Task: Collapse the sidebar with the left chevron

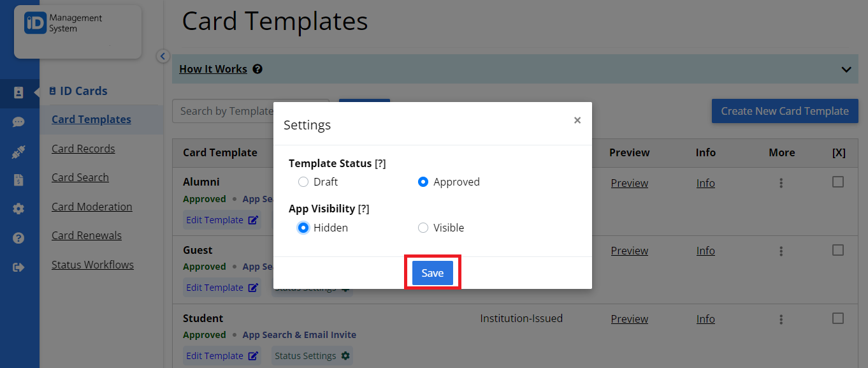Action: (x=163, y=56)
